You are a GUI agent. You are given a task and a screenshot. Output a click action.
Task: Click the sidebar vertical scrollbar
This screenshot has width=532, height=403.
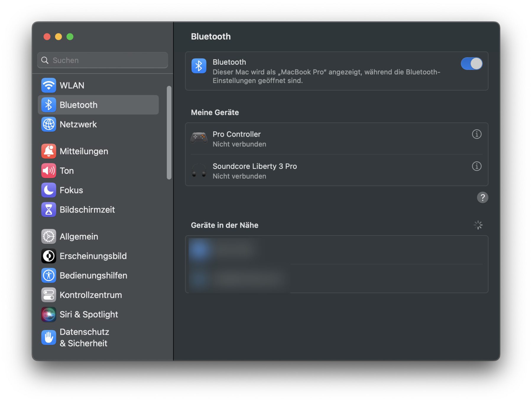(x=169, y=133)
